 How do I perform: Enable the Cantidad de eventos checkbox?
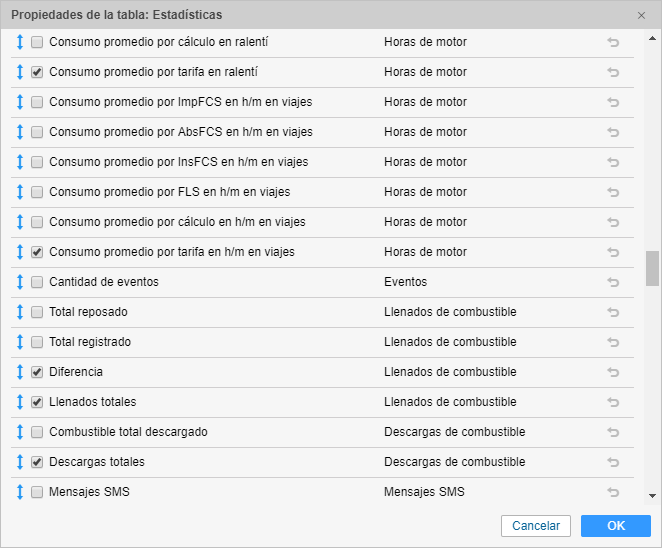coord(37,282)
